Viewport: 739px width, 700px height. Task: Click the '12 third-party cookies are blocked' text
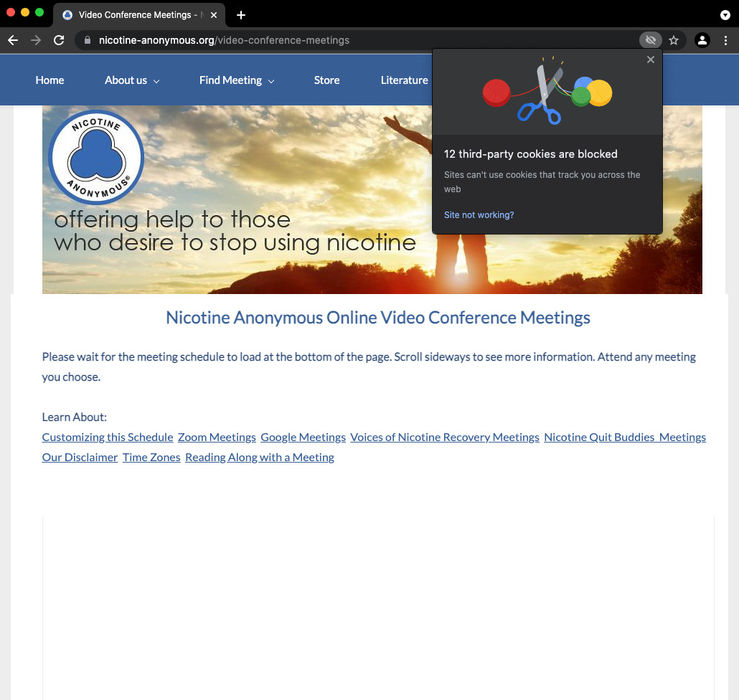click(531, 154)
